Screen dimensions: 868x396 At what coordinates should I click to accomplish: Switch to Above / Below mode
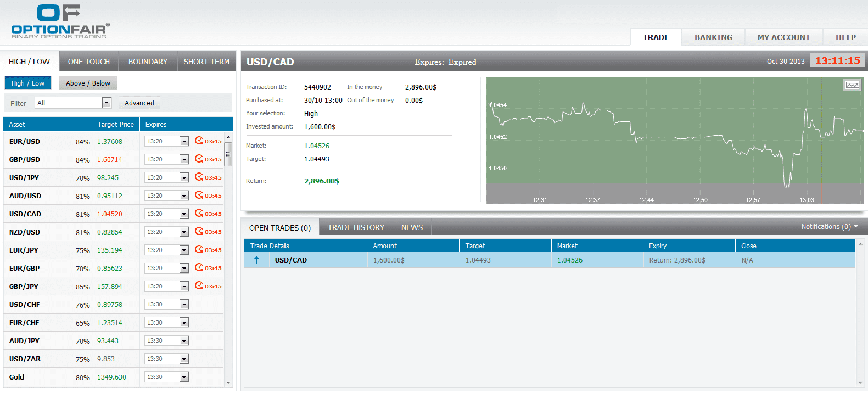(88, 83)
